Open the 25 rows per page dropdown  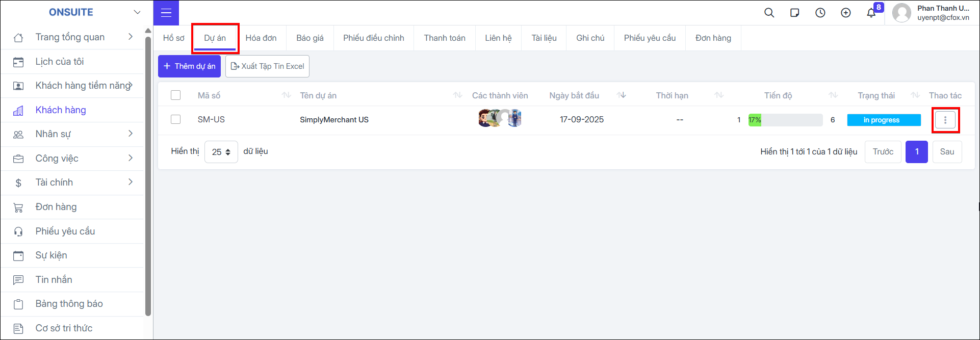(x=221, y=152)
